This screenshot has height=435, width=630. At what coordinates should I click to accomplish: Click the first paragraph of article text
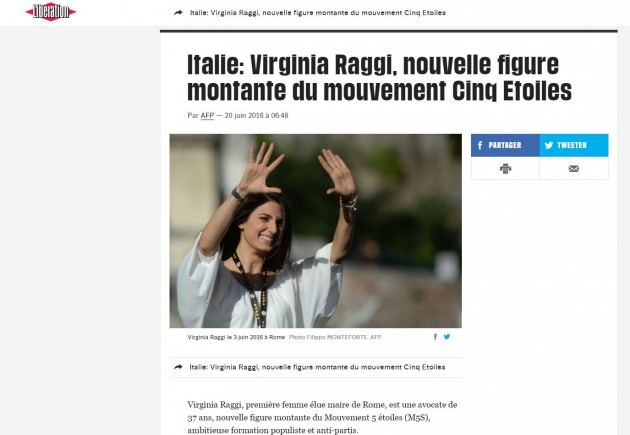[322, 417]
